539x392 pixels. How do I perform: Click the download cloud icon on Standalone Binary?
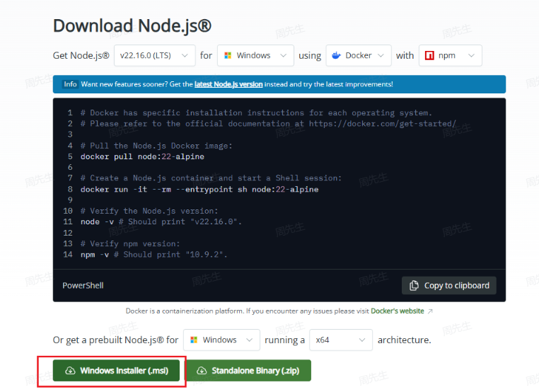pyautogui.click(x=202, y=370)
